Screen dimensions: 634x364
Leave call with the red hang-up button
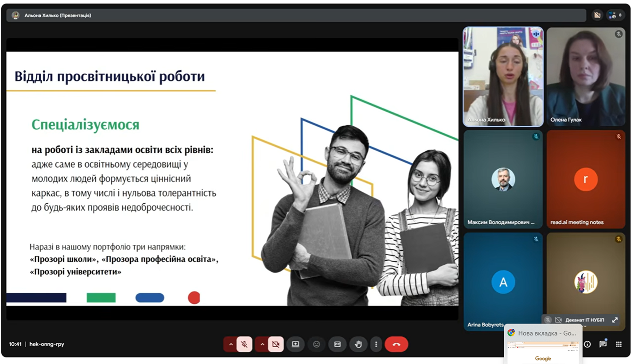pyautogui.click(x=396, y=344)
